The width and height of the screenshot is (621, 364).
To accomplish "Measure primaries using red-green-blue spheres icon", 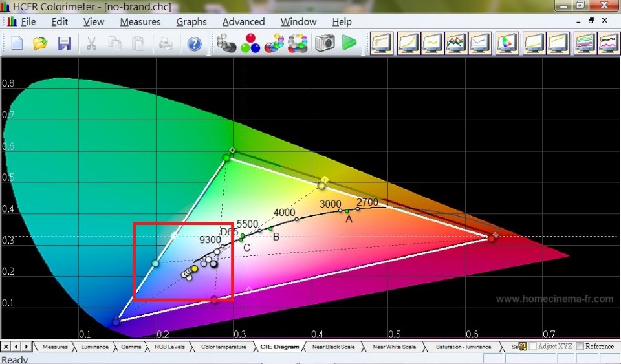I will tap(250, 43).
